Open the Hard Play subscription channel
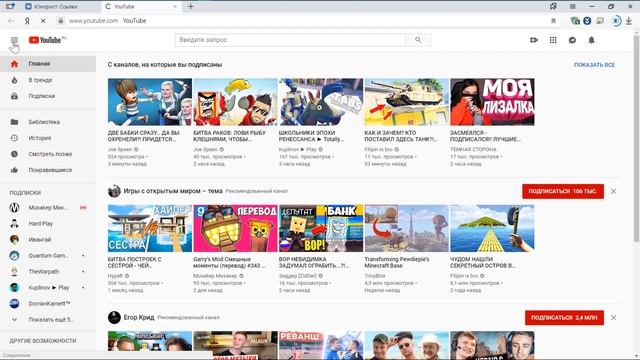Screen dimensions: 640x360 pyautogui.click(x=48, y=224)
